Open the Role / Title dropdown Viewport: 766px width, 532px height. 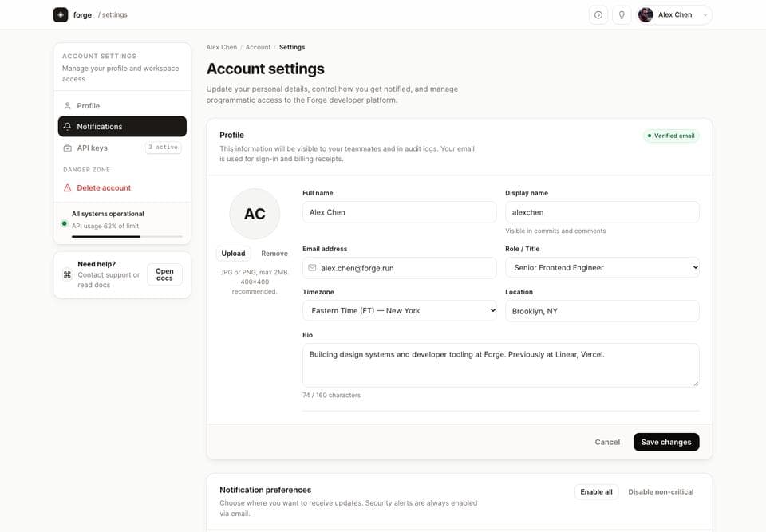[x=602, y=267]
